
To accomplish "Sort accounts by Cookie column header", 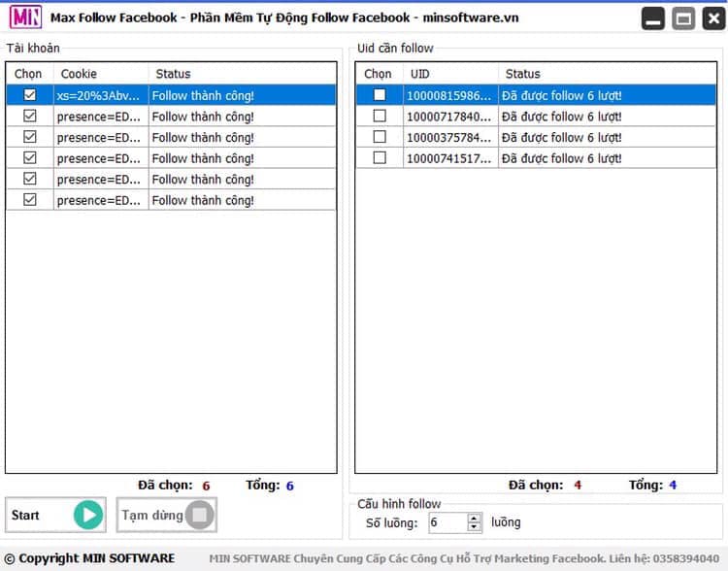I will [79, 74].
